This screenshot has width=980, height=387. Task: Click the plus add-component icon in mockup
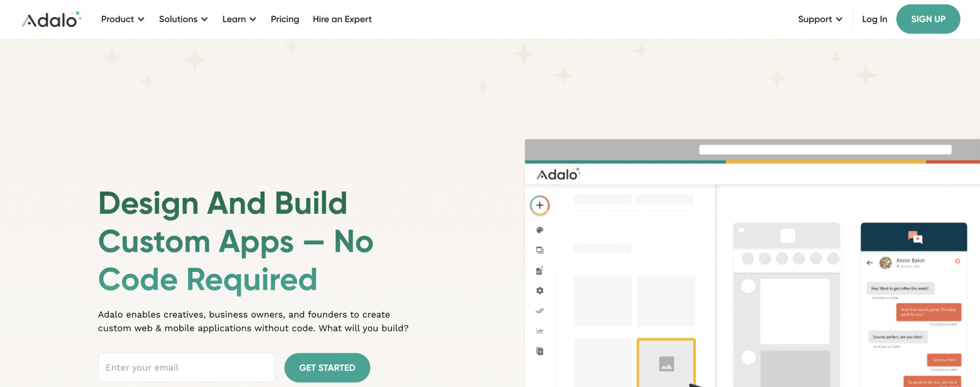[x=540, y=205]
